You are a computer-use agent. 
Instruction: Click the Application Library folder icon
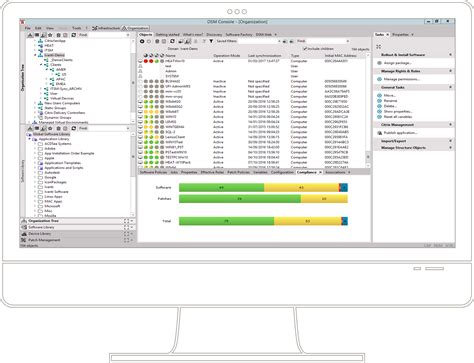pyautogui.click(x=35, y=139)
